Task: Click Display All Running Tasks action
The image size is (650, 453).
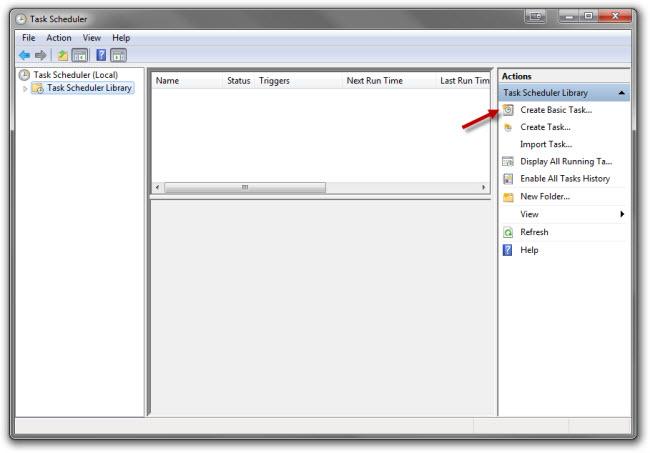Action: click(566, 161)
